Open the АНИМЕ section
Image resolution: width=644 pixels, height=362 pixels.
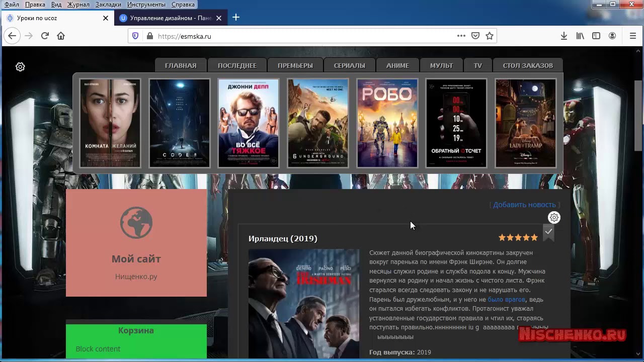pyautogui.click(x=397, y=65)
